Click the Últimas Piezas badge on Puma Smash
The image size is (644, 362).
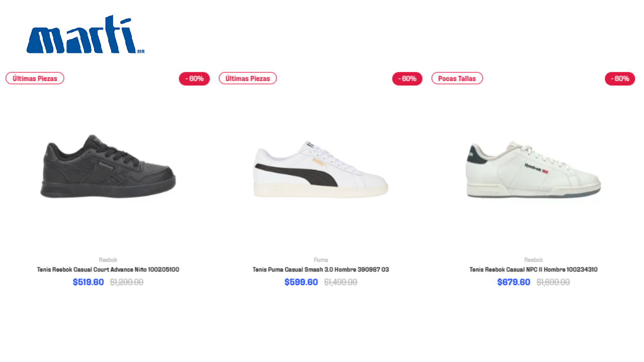[x=248, y=78]
